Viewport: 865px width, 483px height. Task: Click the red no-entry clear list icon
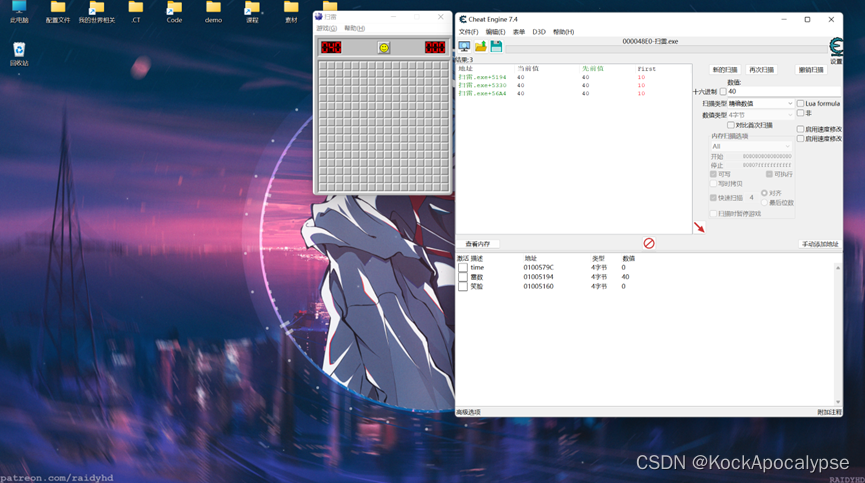(649, 243)
